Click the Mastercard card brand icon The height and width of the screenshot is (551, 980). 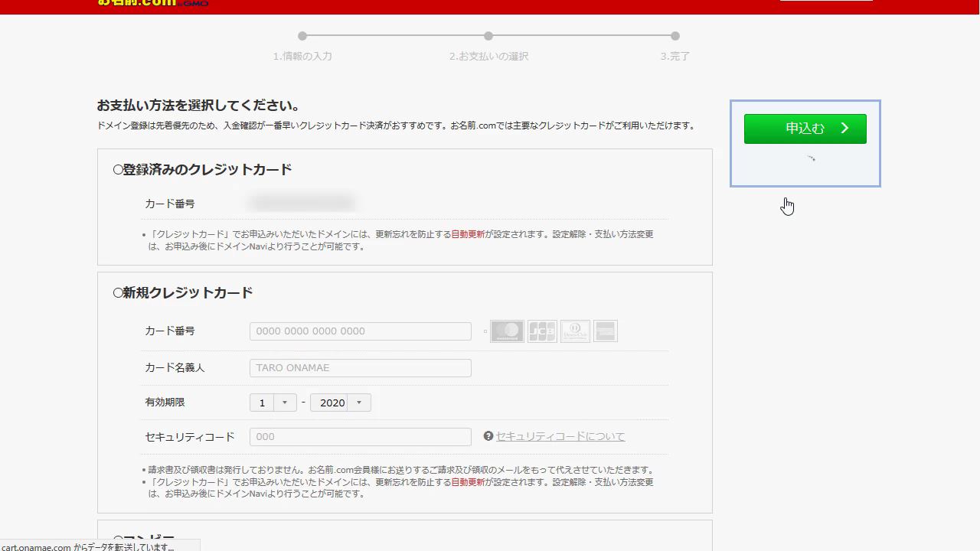click(507, 331)
